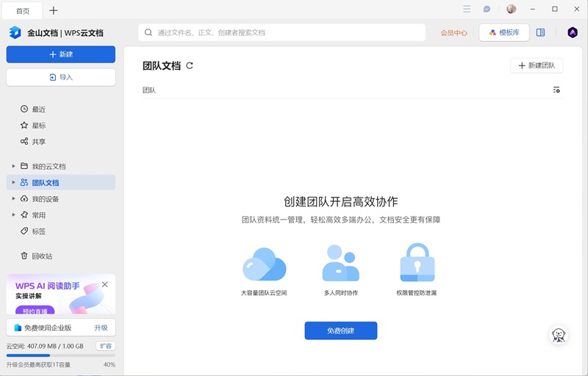Switch to the 首页 tab

tap(23, 11)
